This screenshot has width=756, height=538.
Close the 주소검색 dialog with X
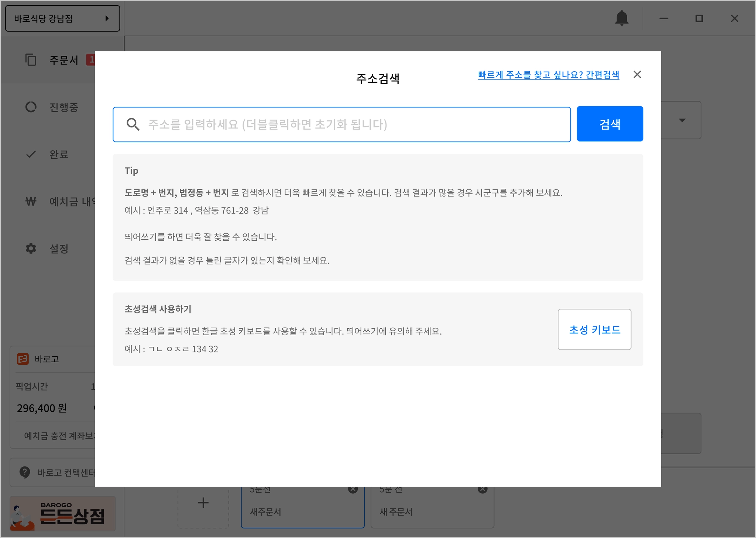637,75
